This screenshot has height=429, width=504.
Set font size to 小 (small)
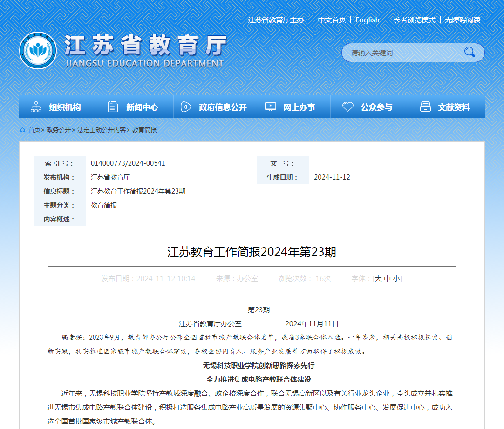(x=396, y=279)
